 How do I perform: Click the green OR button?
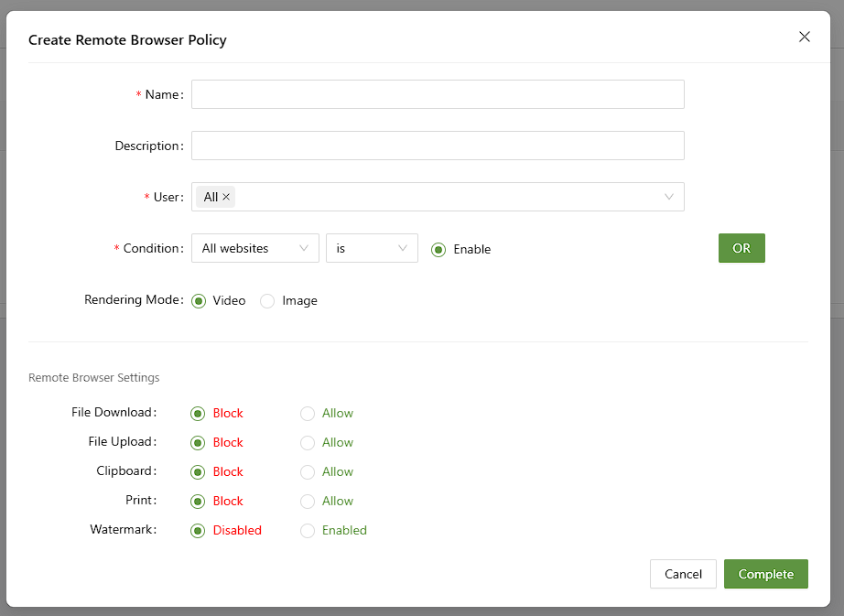pyautogui.click(x=741, y=248)
